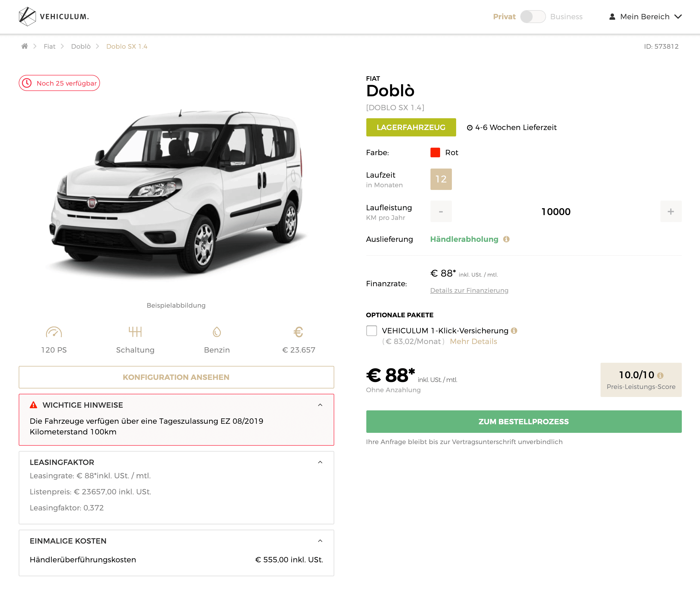Image resolution: width=700 pixels, height=611 pixels.
Task: Click the ID: 573812 text
Action: click(x=661, y=46)
